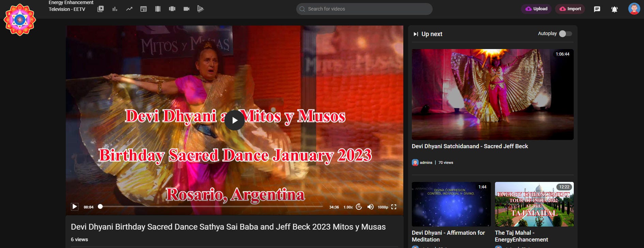Click the admins avatar under Sacred Jeff Beck
644x248 pixels.
point(415,162)
